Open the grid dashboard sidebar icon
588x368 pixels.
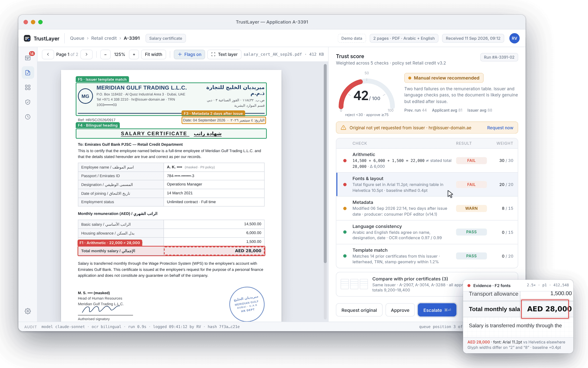tap(28, 87)
